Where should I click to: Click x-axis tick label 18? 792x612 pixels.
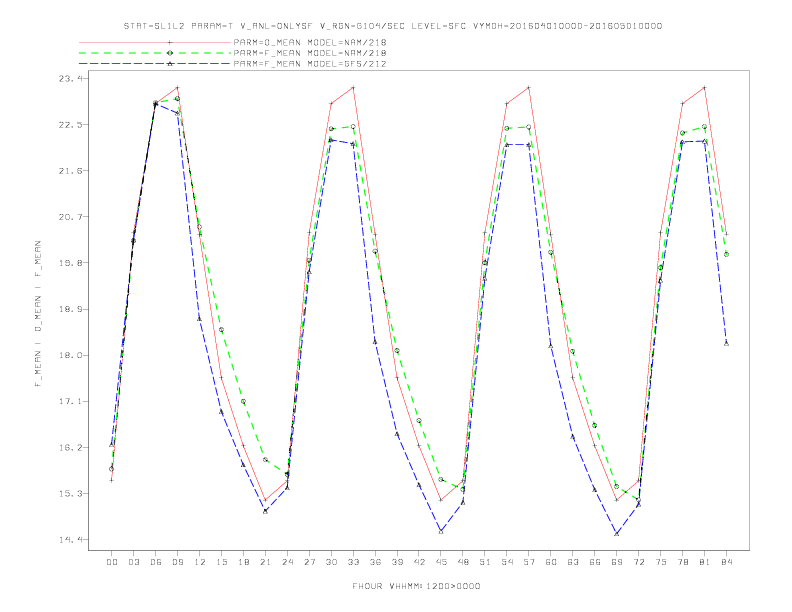243,562
